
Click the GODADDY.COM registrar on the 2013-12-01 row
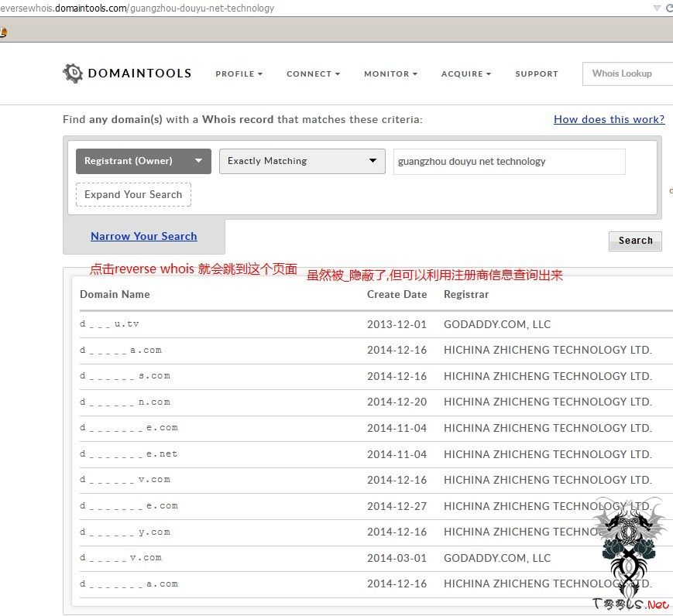497,324
